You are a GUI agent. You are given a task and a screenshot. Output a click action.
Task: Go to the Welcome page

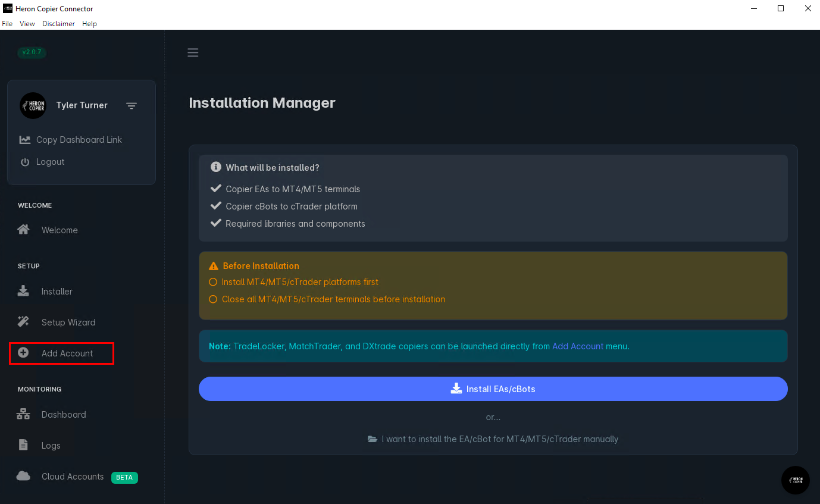click(60, 230)
